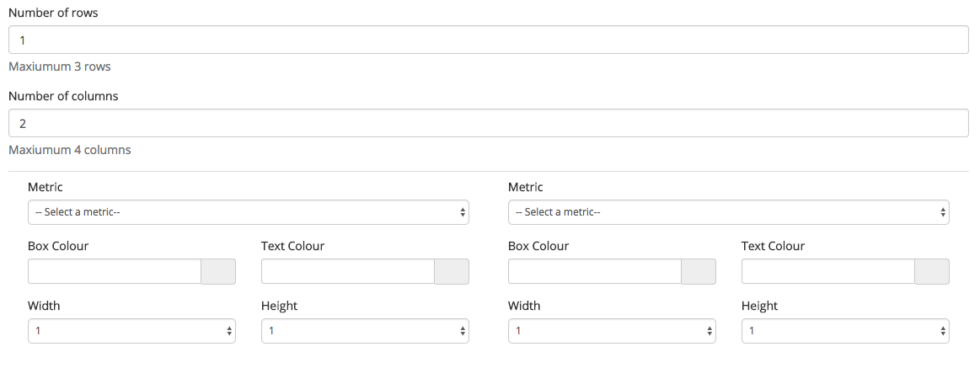This screenshot has height=368, width=980.
Task: Open the first column's Box Colour swatch
Action: coord(218,272)
